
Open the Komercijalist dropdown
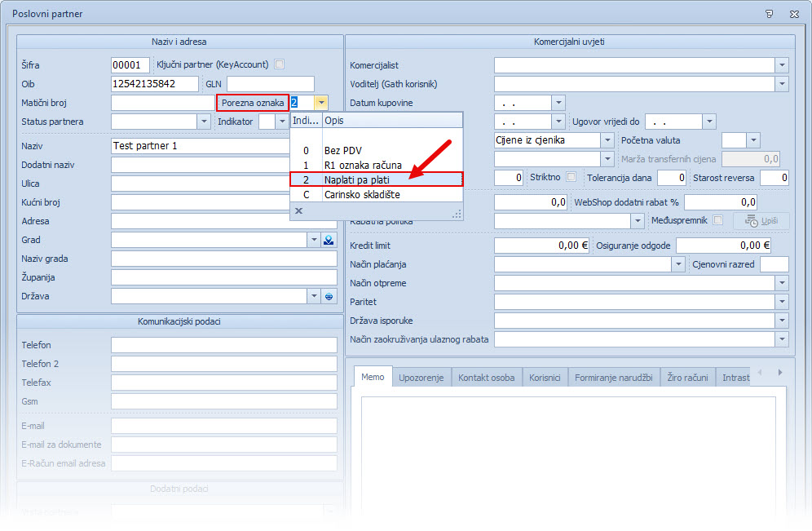(x=782, y=65)
